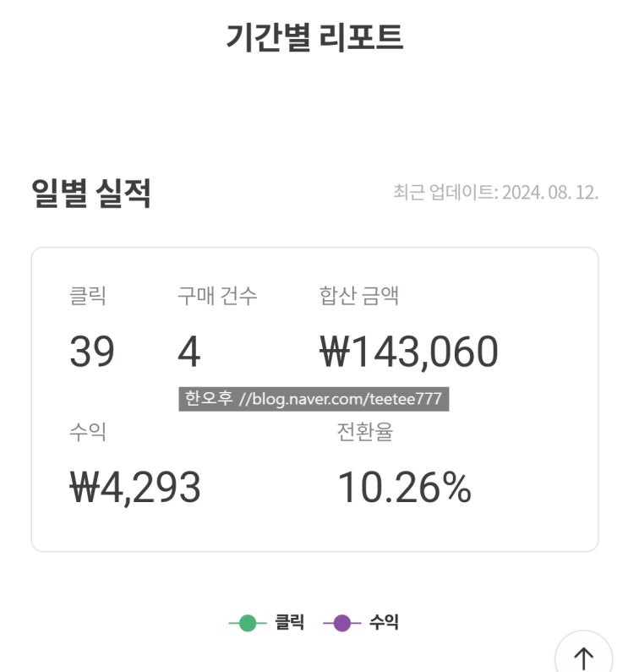Screen dimensions: 628x672
Task: Select the 일별 실적 section heading
Action: coord(91,194)
